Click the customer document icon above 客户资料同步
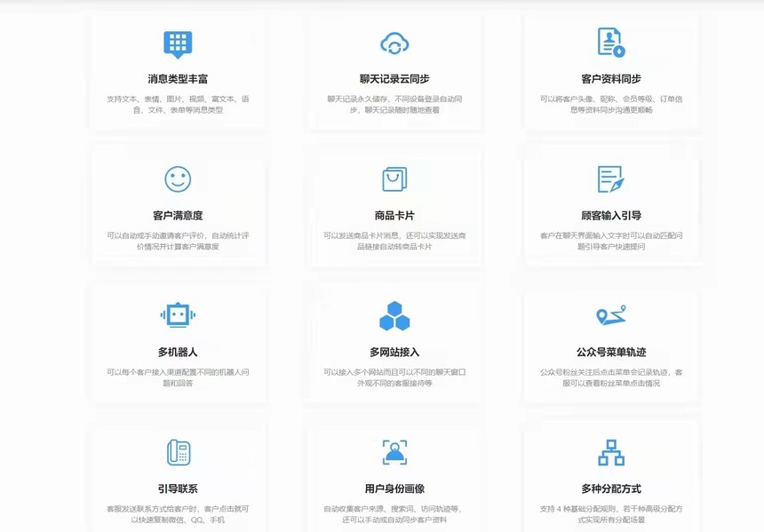 coord(610,43)
